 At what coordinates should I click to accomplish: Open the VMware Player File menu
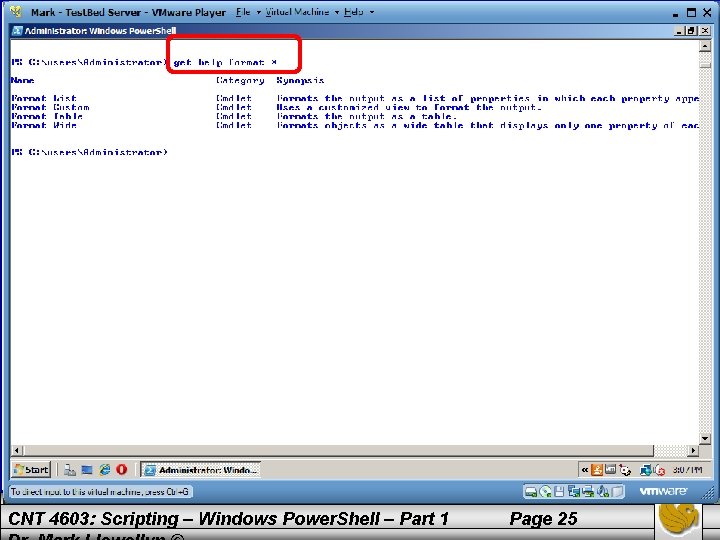[243, 12]
